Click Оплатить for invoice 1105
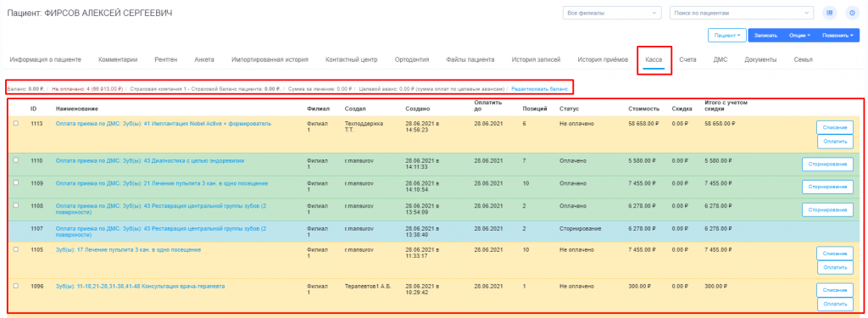 [x=835, y=268]
